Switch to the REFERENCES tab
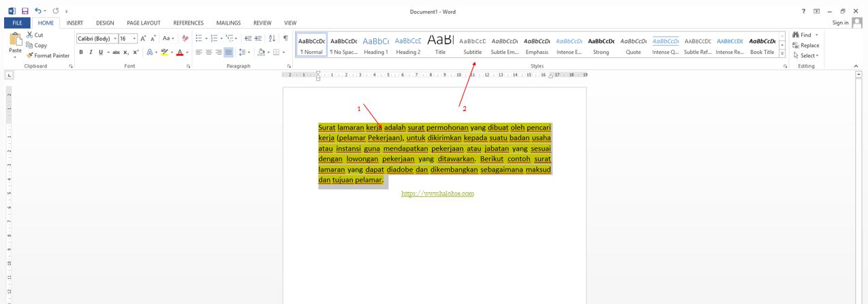Screen dimensions: 868x304 click(189, 23)
